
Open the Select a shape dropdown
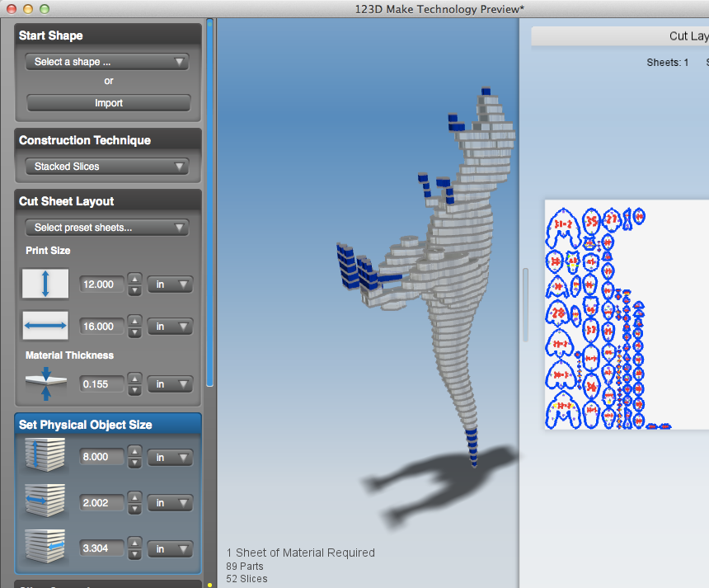point(107,62)
